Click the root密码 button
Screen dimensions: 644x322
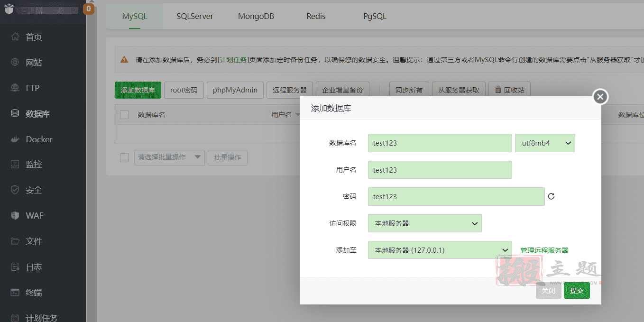184,90
